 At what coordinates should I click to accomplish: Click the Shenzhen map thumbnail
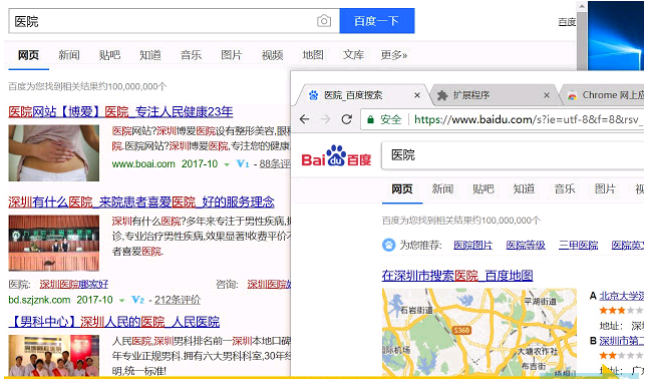pyautogui.click(x=479, y=332)
